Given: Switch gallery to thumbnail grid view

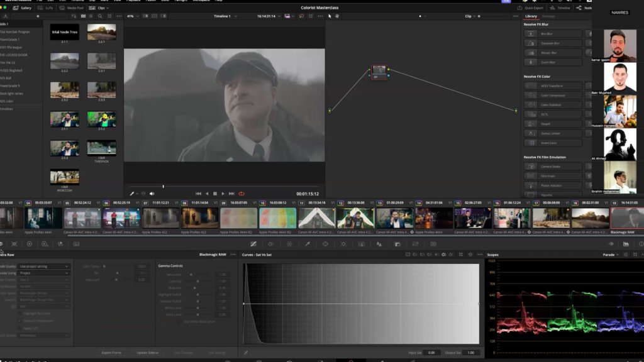Looking at the screenshot, I should [83, 16].
